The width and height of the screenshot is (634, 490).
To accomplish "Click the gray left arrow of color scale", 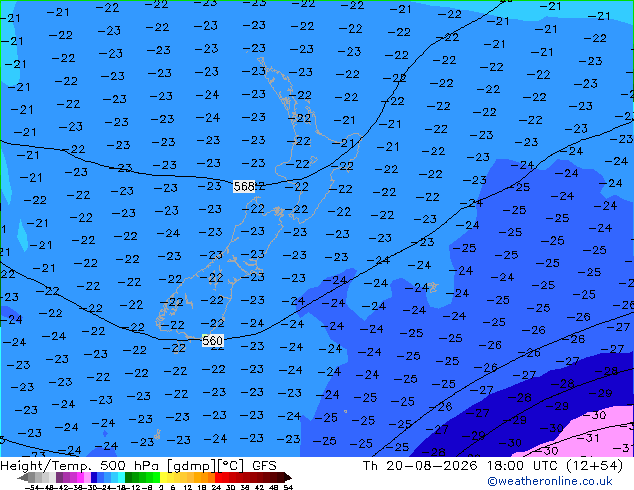I will [23, 478].
